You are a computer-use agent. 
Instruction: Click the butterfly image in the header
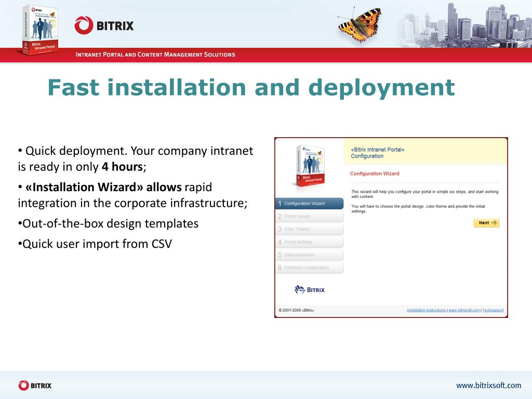click(x=360, y=24)
